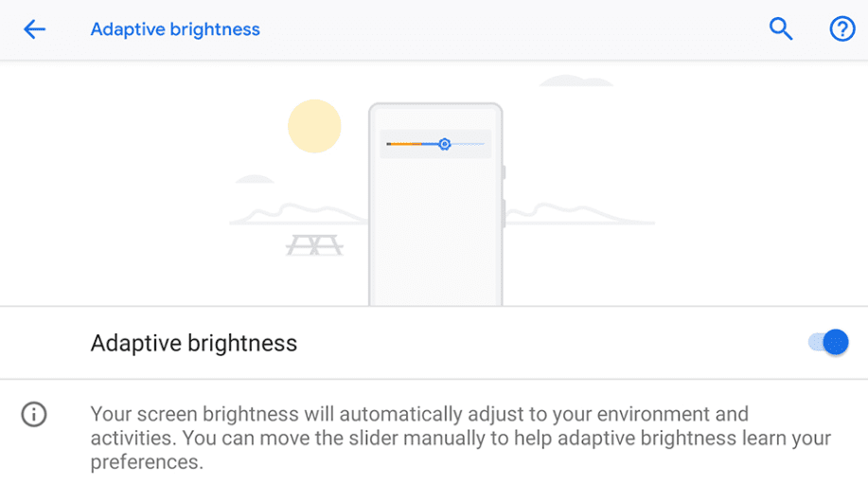Click the small cloud left of phone

coord(255,179)
